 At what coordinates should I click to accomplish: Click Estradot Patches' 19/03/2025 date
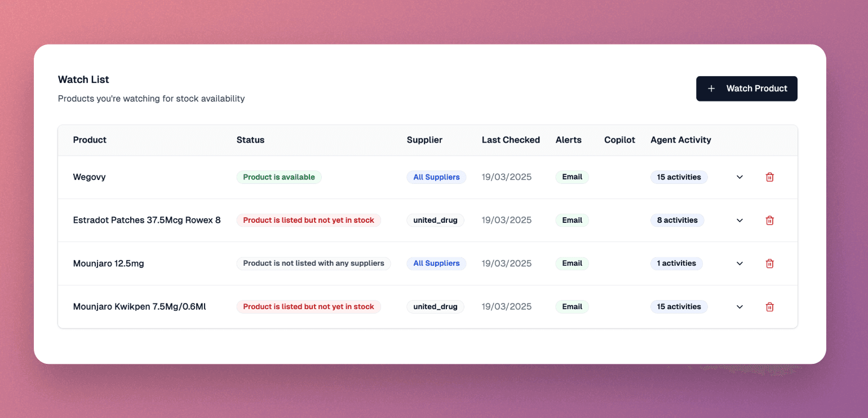[x=506, y=221]
